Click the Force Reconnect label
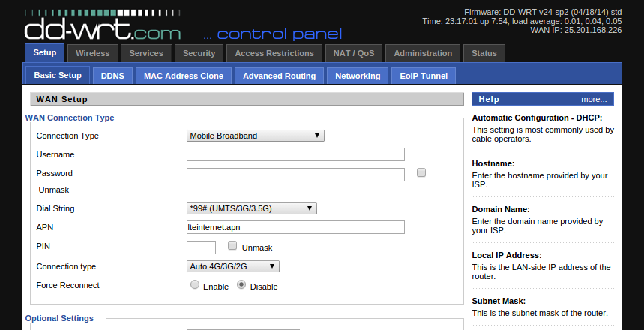Viewport: 644px width, 330px height. 67,285
